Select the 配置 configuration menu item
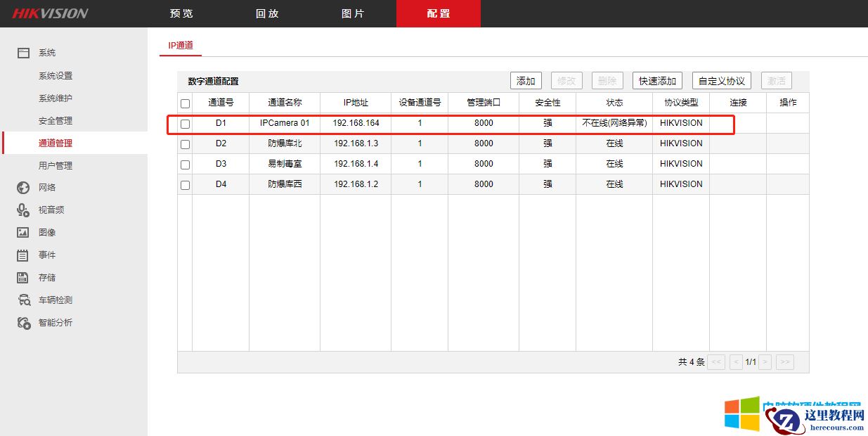 tap(439, 13)
